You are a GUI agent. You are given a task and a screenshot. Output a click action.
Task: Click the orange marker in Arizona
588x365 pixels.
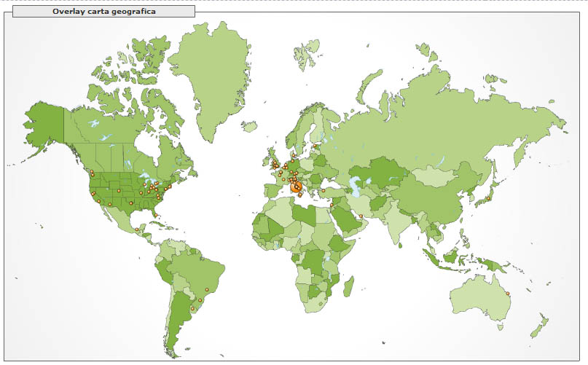coord(110,204)
